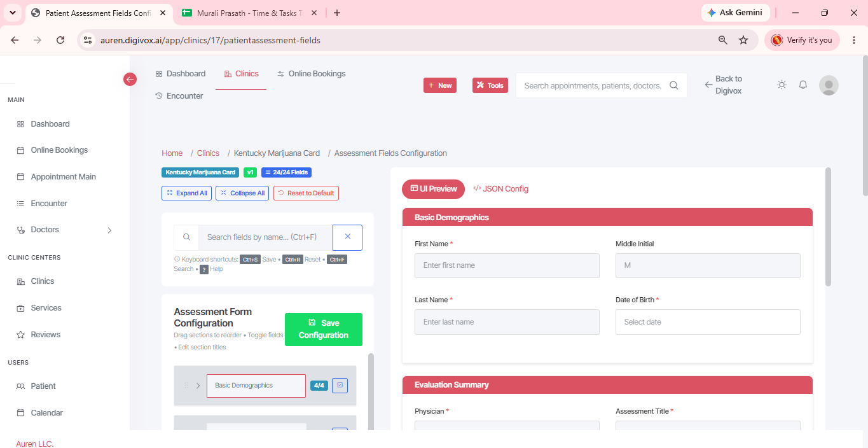This screenshot has width=868, height=448.
Task: Collapse all sections with Collapse All
Action: 242,193
